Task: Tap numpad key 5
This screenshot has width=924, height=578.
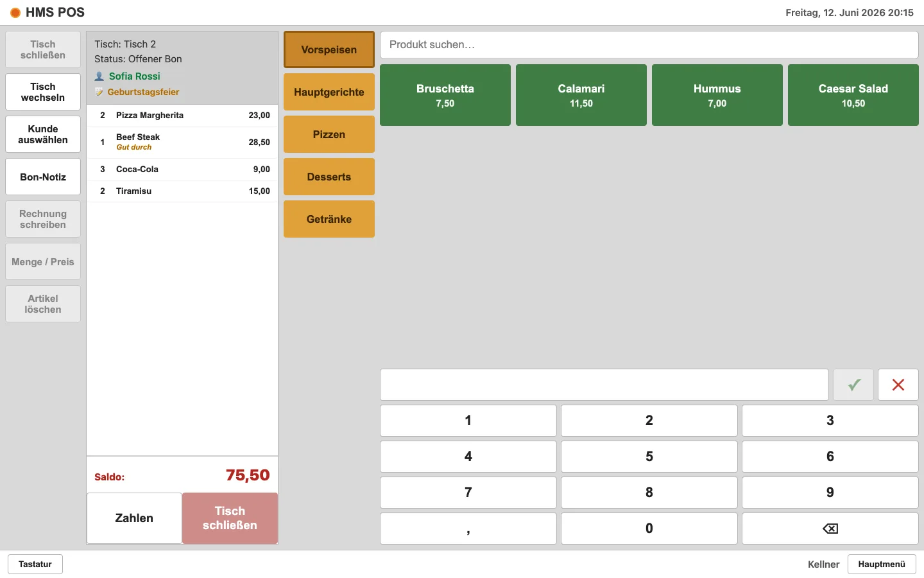Action: [x=649, y=457]
